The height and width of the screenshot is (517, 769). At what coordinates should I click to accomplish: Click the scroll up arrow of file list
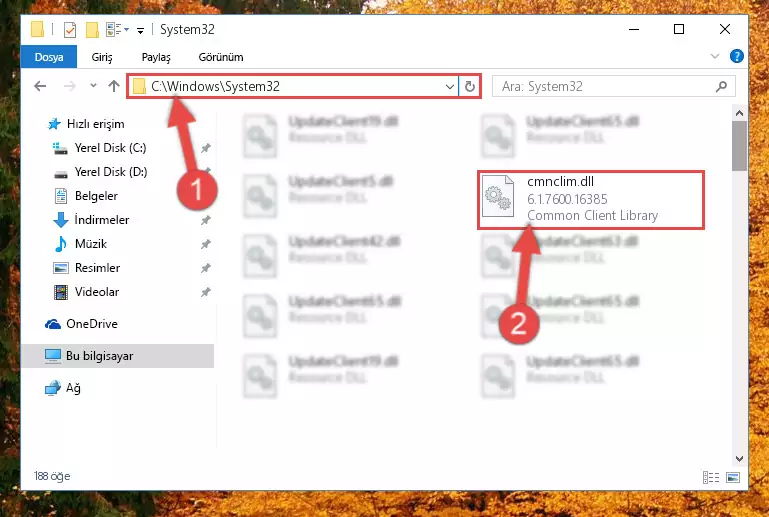tap(739, 113)
